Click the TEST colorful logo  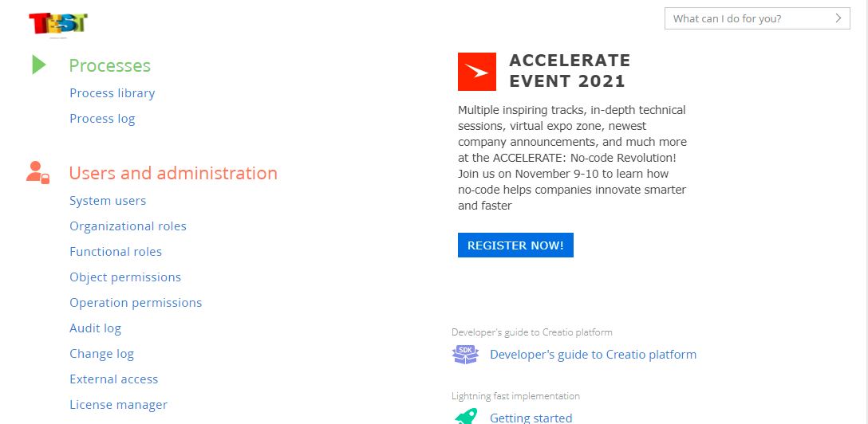[58, 24]
